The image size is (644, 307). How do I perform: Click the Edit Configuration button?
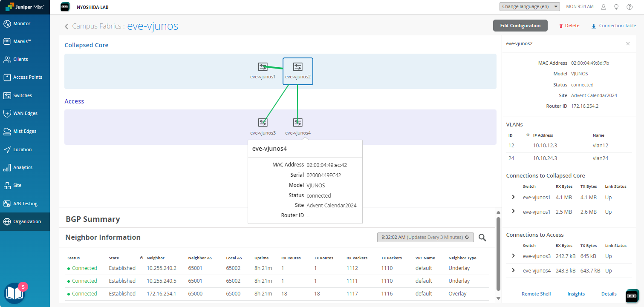click(520, 26)
